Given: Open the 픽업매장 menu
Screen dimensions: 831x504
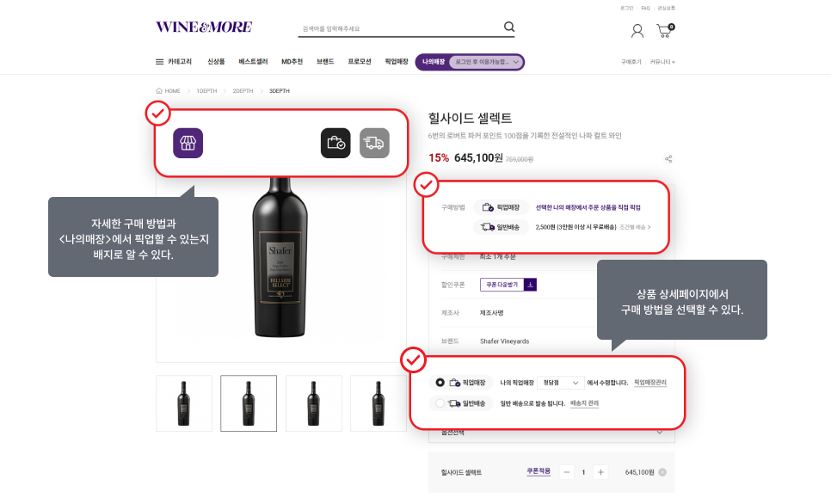Looking at the screenshot, I should [x=397, y=62].
